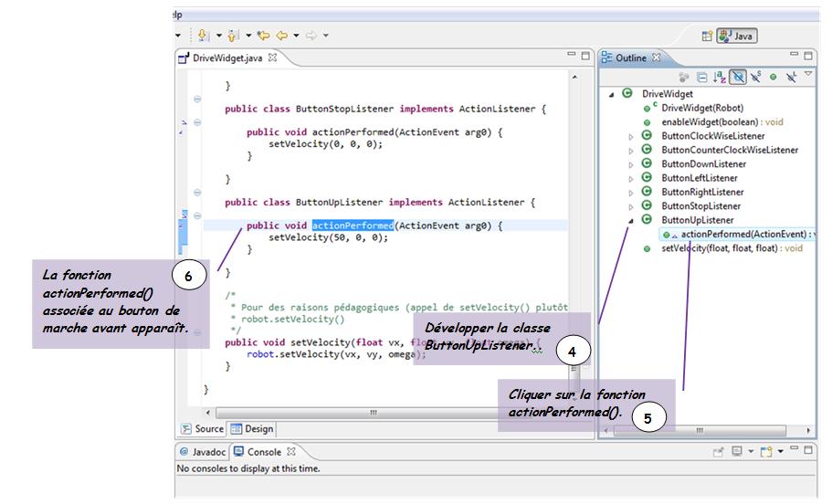Click Next Annotation toolbar icon
Viewport: 832px width, 504px height.
tap(203, 36)
